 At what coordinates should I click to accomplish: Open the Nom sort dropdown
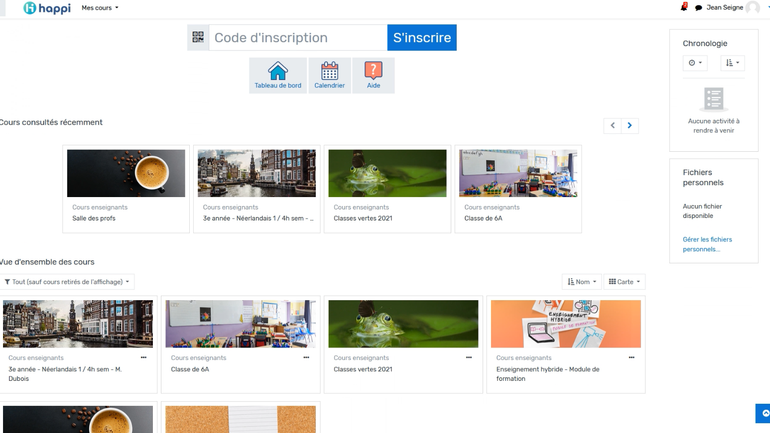pos(582,282)
